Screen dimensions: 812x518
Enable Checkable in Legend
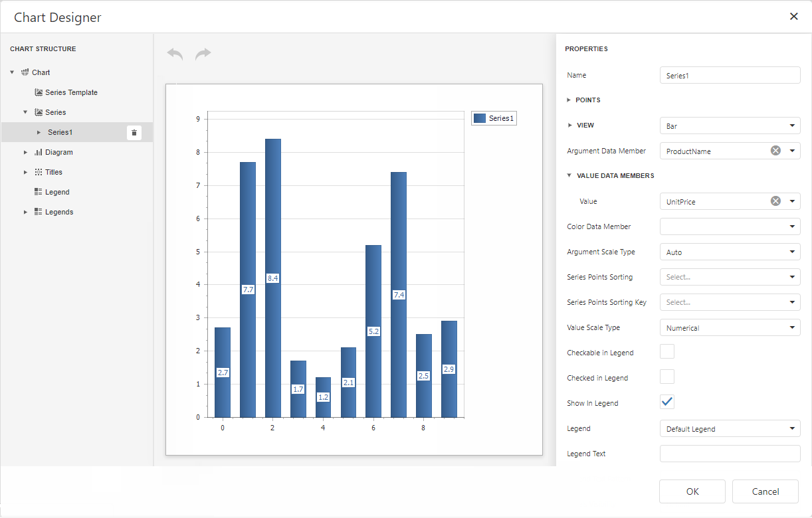click(666, 351)
